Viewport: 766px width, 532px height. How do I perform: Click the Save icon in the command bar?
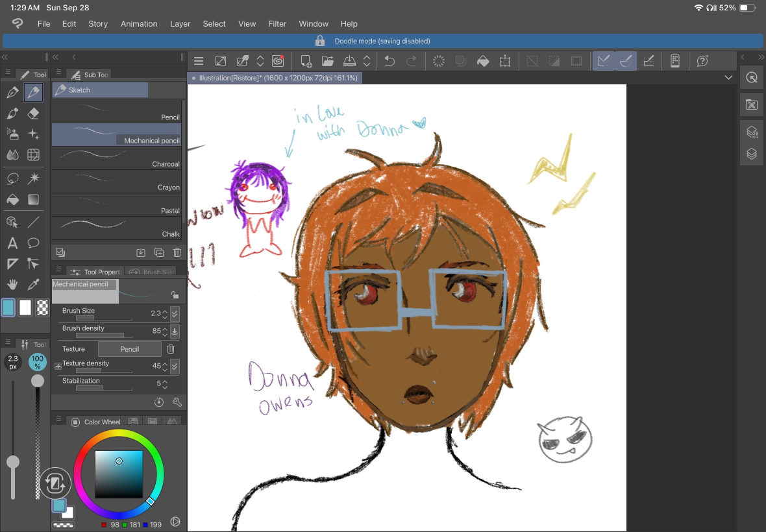tap(349, 61)
